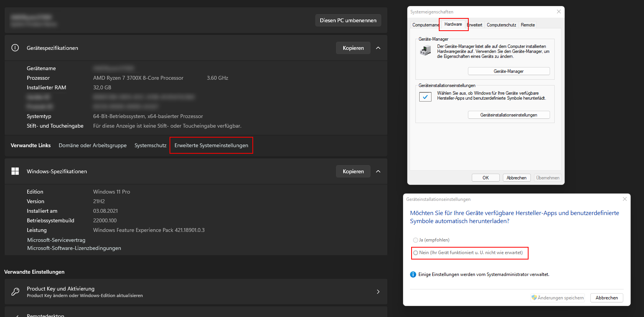This screenshot has width=644, height=317.
Task: Click the Windows Feature Experience Pack text
Action: 149,230
